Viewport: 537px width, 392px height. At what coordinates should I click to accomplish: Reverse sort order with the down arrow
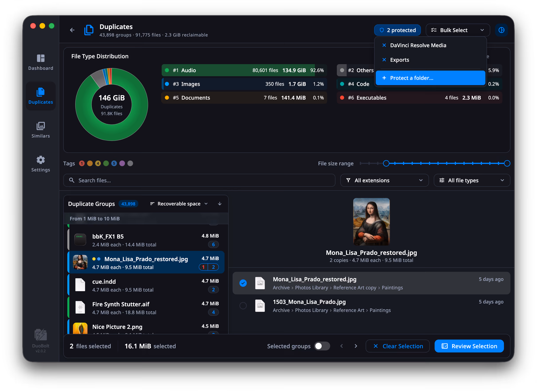[220, 204]
